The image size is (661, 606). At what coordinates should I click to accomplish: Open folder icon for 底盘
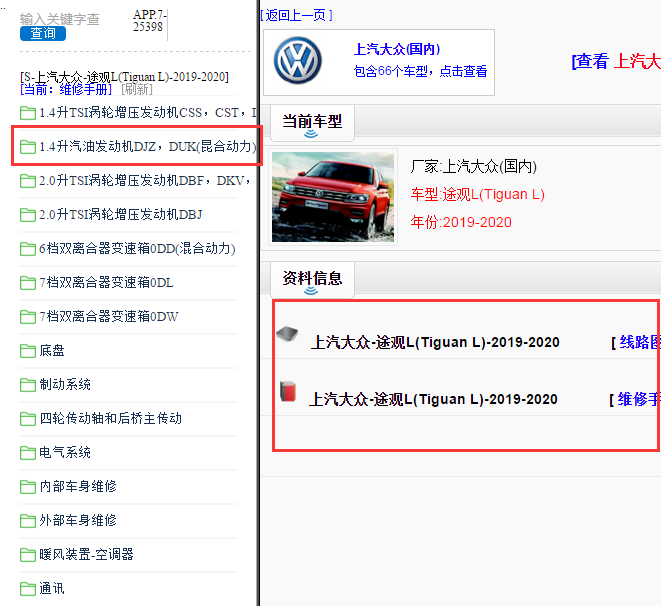point(28,351)
